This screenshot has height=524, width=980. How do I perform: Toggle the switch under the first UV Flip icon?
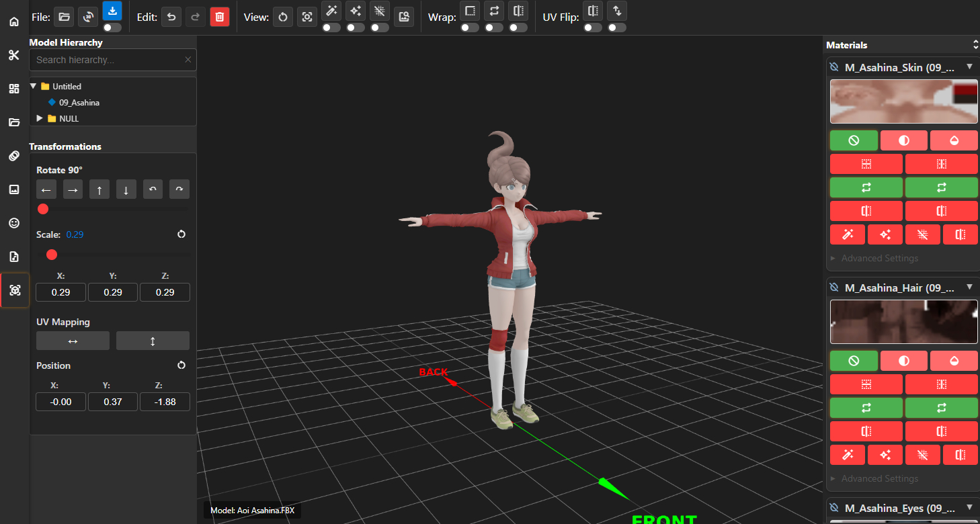(x=593, y=28)
